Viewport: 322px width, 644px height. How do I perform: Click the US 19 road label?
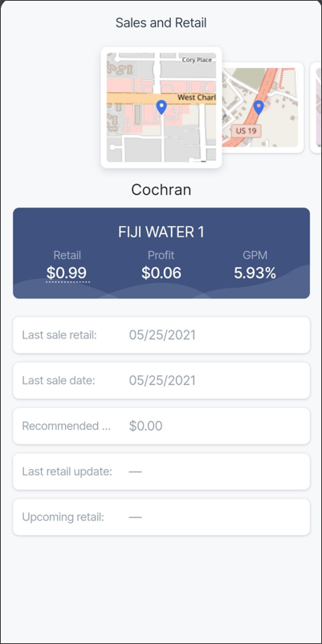point(246,131)
